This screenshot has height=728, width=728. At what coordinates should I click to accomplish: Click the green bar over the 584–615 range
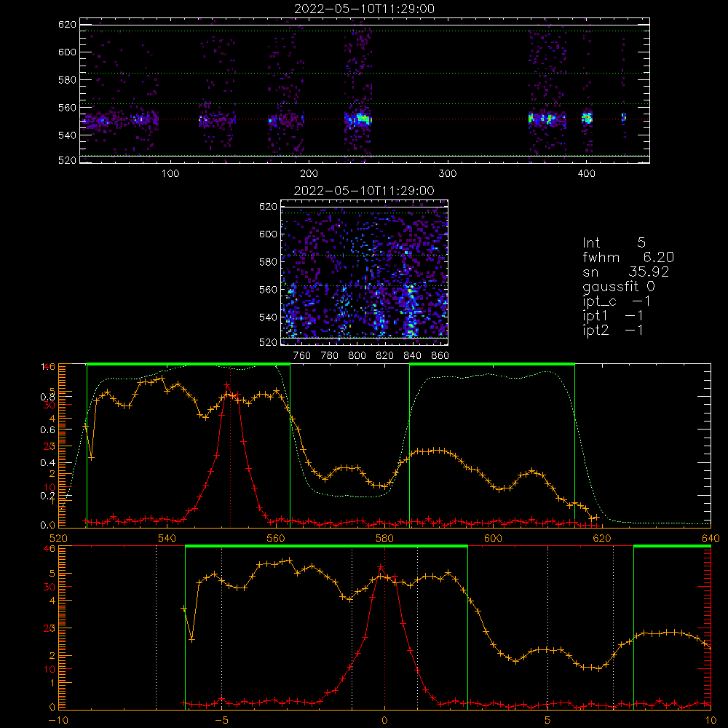click(492, 365)
